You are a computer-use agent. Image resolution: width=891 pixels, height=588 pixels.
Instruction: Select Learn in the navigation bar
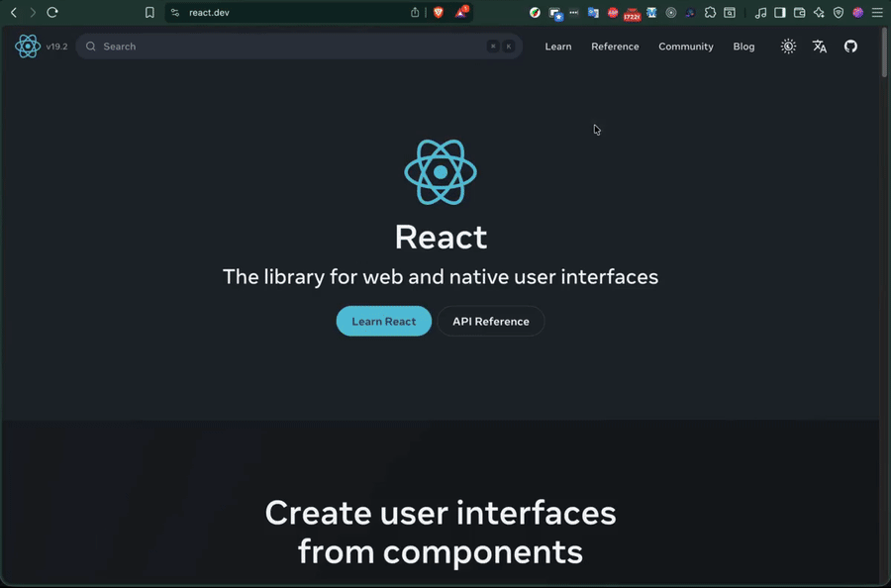click(557, 46)
